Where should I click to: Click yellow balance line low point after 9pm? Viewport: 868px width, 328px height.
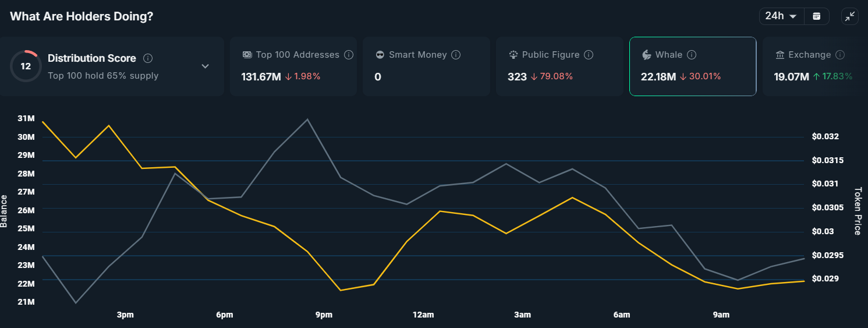341,290
